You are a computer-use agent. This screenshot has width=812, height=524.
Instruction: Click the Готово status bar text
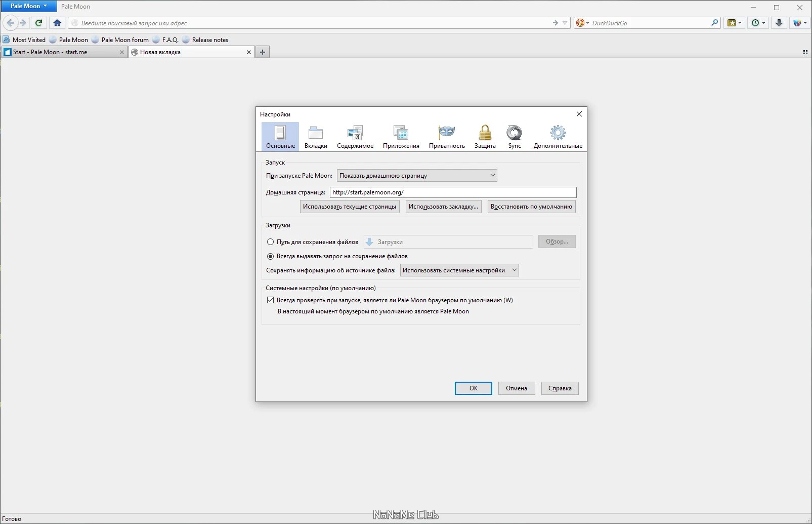[12, 519]
